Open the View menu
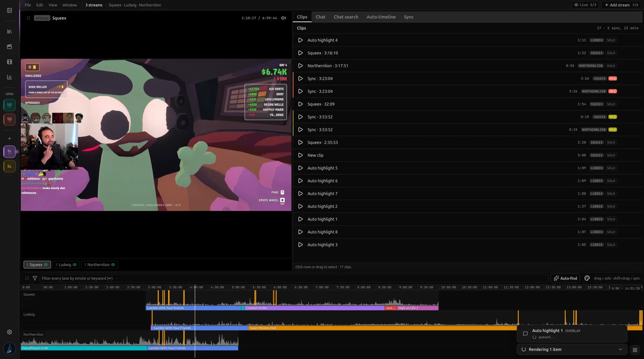Image resolution: width=644 pixels, height=359 pixels. [x=53, y=5]
